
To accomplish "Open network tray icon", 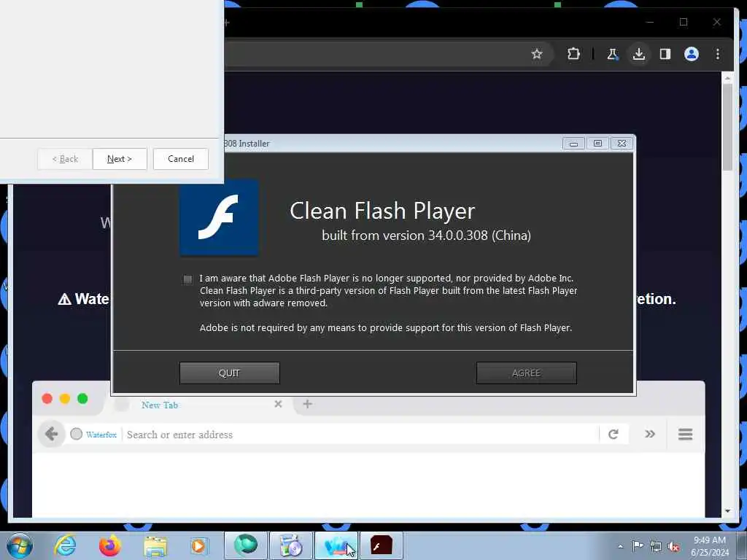I will click(656, 546).
